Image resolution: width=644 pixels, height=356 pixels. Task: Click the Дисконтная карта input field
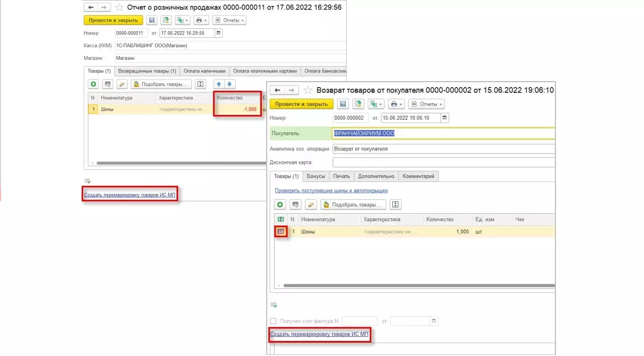(x=444, y=162)
